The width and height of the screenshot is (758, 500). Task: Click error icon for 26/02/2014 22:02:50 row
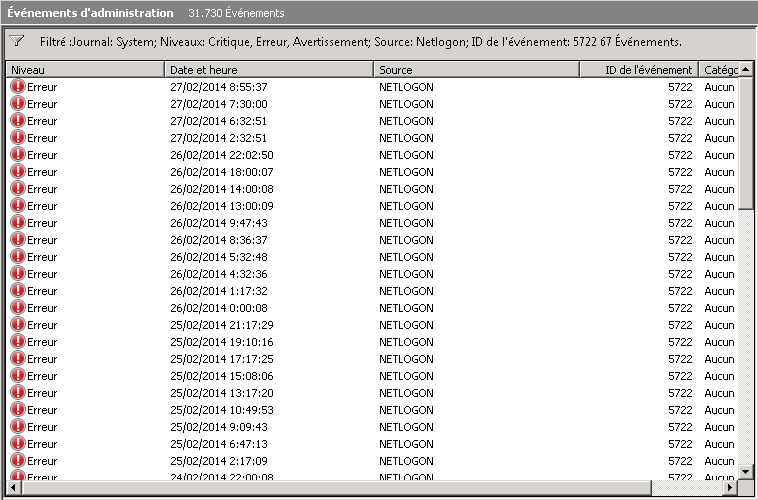click(18, 154)
